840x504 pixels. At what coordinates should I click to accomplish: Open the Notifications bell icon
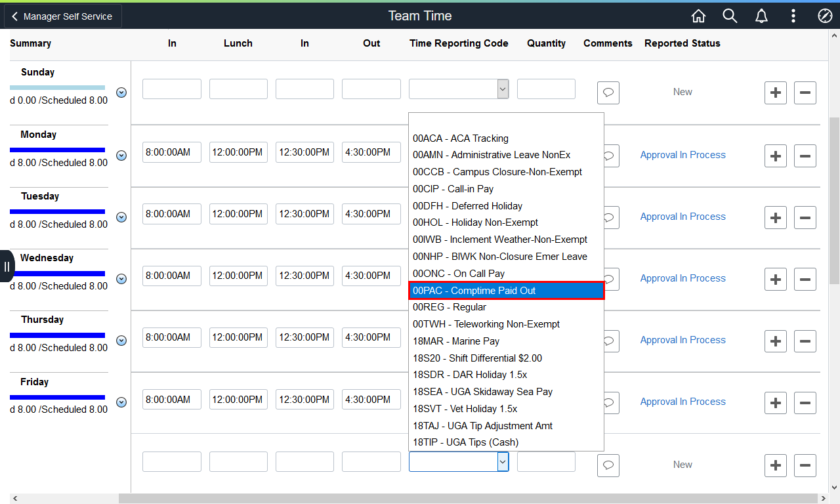pos(761,16)
